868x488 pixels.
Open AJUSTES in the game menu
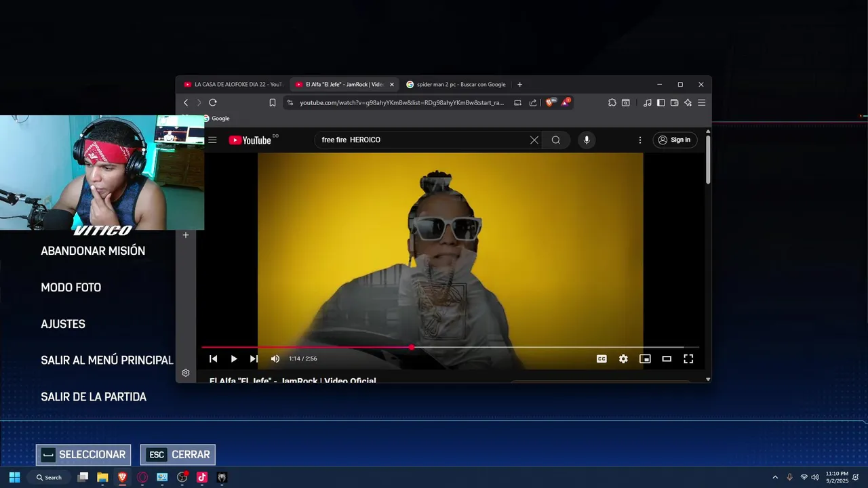[x=63, y=324]
